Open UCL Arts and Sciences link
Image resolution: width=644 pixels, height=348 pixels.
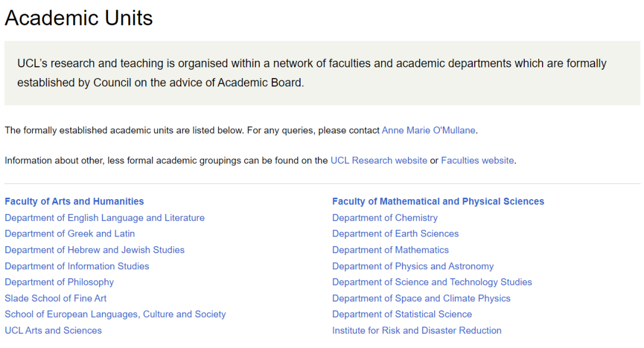tap(53, 330)
